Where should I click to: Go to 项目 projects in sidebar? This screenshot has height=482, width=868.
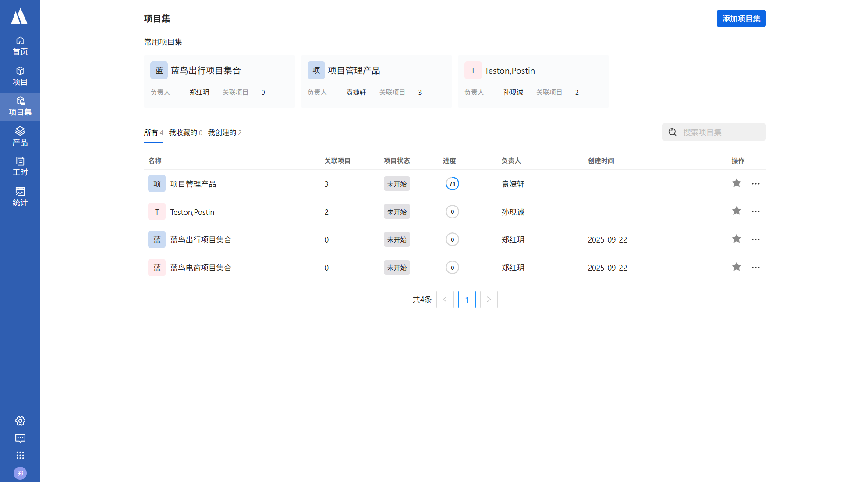point(20,76)
